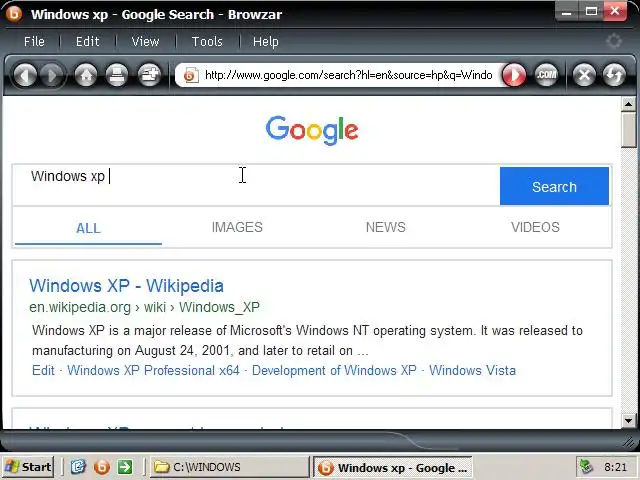The height and width of the screenshot is (480, 640).
Task: Open the View menu
Action: [x=145, y=41]
